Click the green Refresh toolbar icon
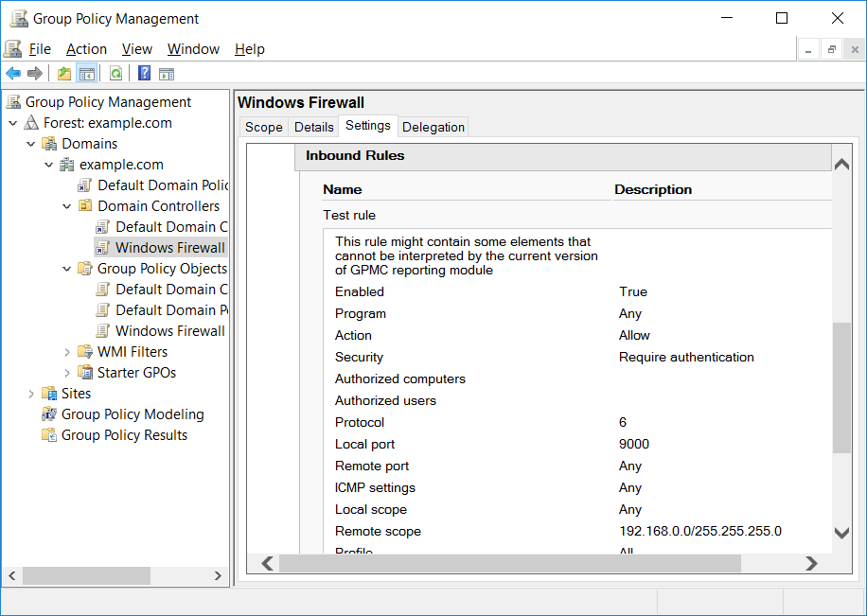This screenshot has width=867, height=616. point(115,73)
